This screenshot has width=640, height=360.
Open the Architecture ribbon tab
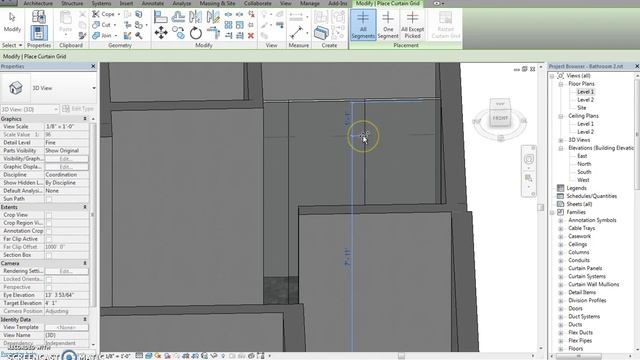[x=38, y=3]
